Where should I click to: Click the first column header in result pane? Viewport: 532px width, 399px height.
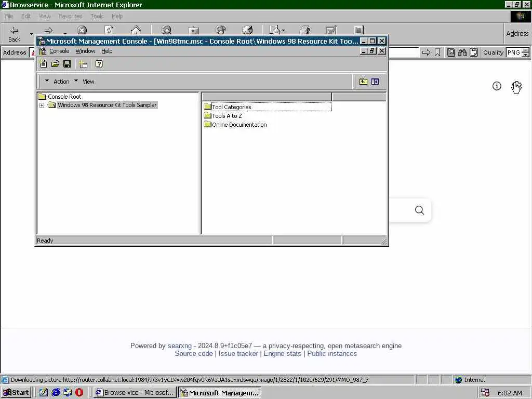coord(267,97)
